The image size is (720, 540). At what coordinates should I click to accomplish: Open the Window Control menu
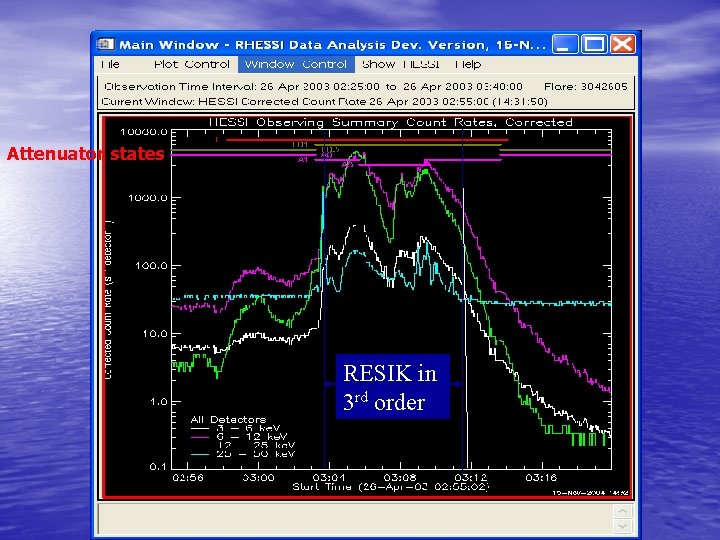[x=296, y=64]
